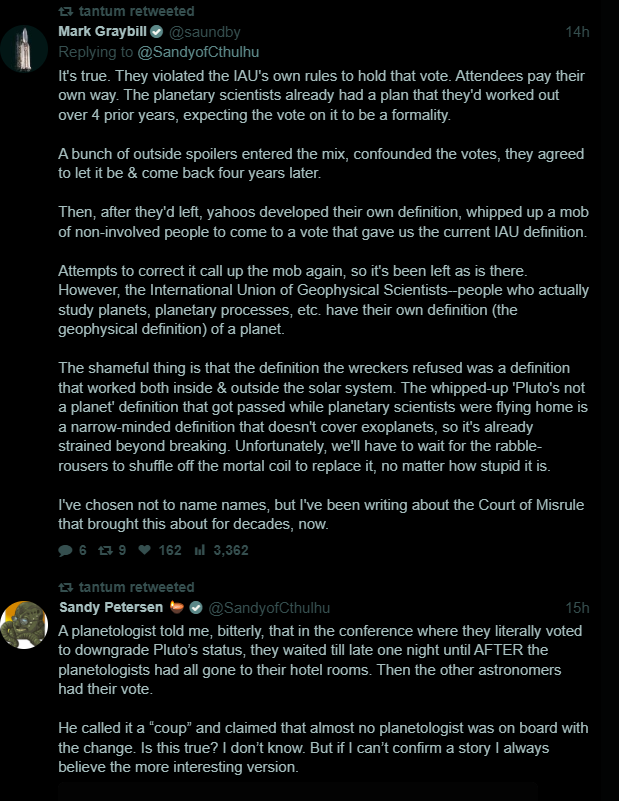Open Mark Graybill's rocket profile picture
The image size is (619, 801).
(x=24, y=48)
